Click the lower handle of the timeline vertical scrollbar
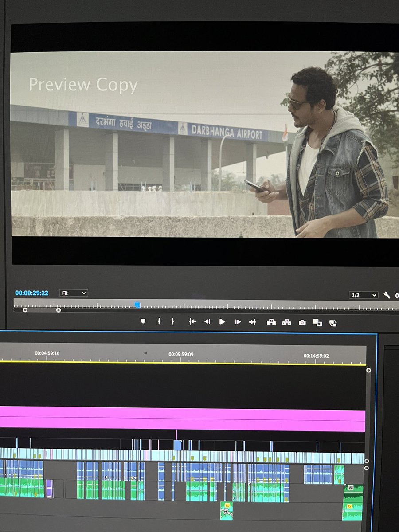Viewport: 399px width, 532px height. pos(366,461)
